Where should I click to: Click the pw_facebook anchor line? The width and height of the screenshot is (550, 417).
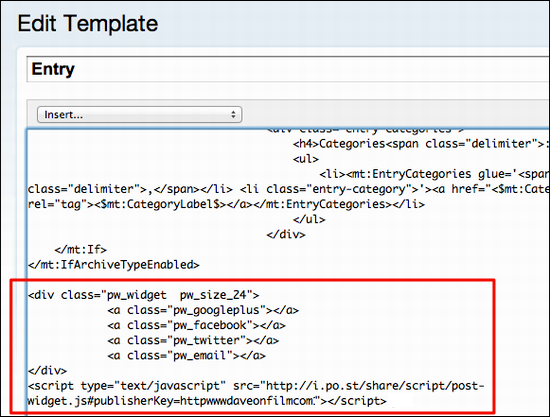coord(196,325)
